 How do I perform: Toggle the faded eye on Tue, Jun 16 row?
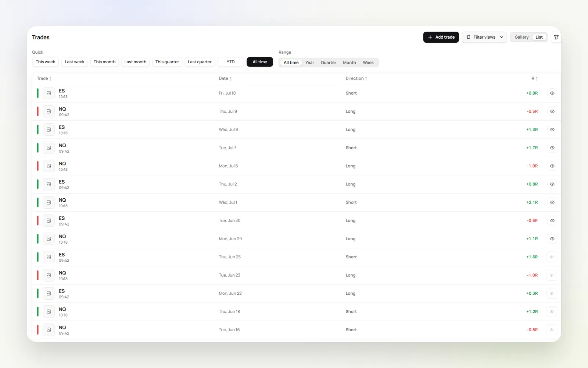click(x=552, y=330)
